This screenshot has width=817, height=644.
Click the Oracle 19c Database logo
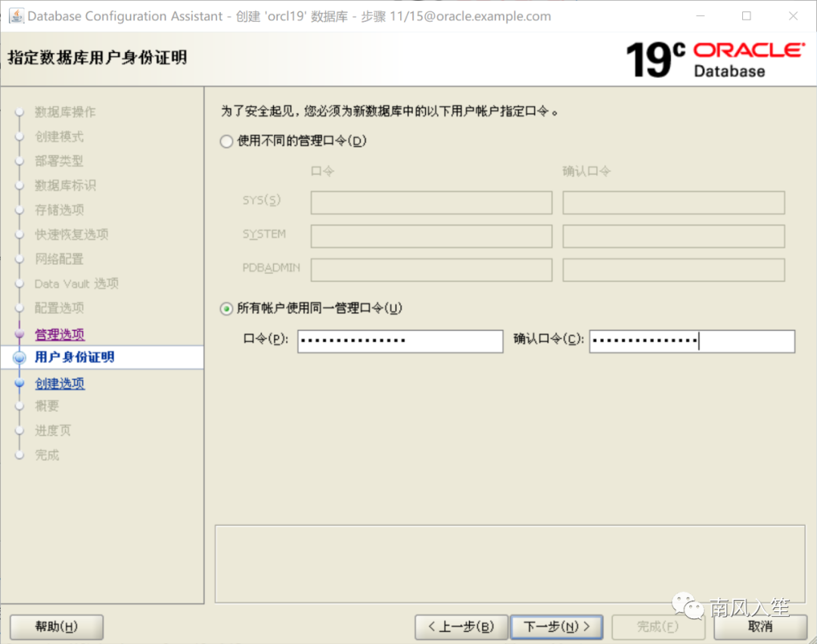point(716,59)
